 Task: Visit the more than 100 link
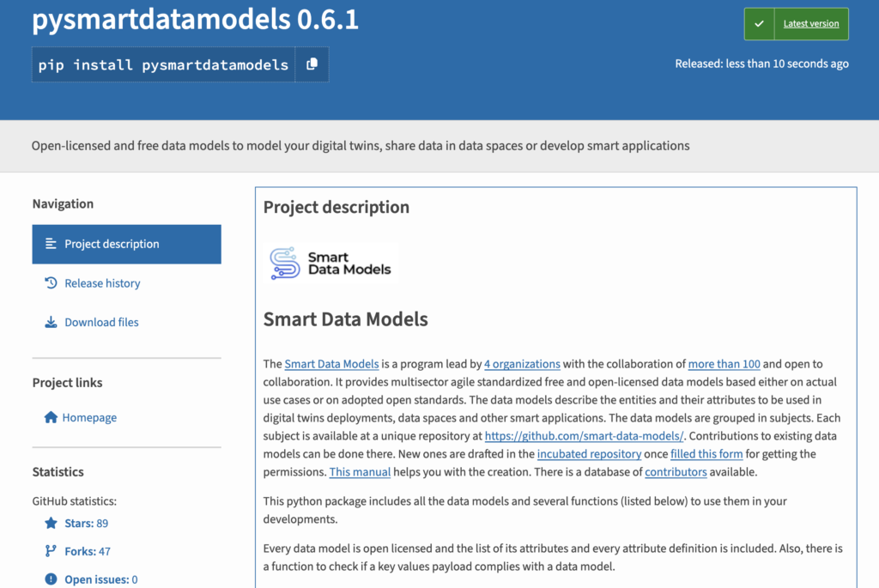tap(724, 364)
